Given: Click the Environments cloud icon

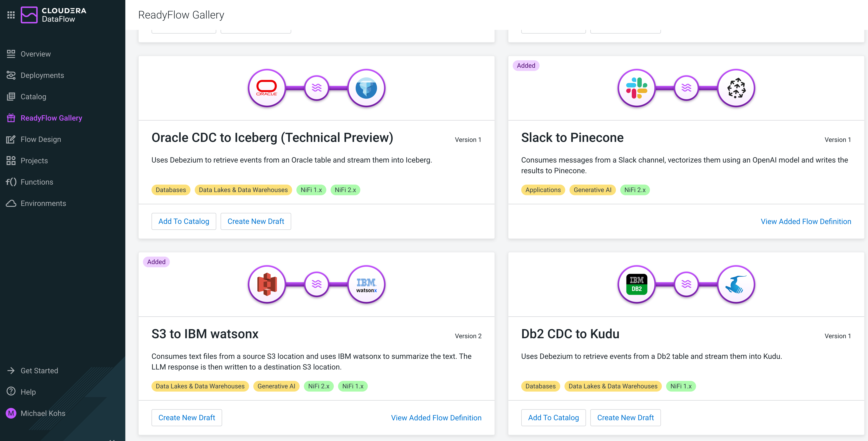Looking at the screenshot, I should coord(11,203).
